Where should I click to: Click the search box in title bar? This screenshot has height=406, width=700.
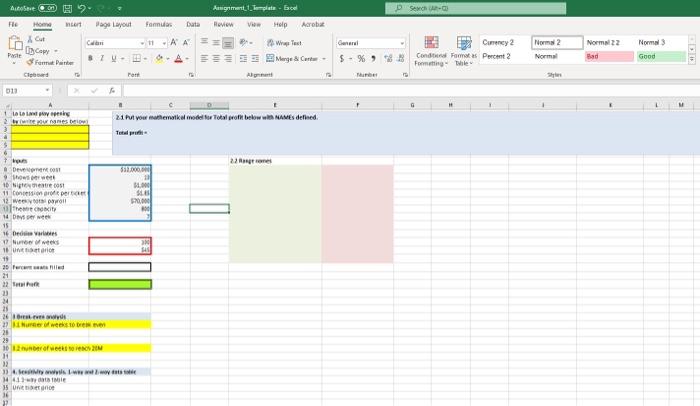tap(475, 8)
